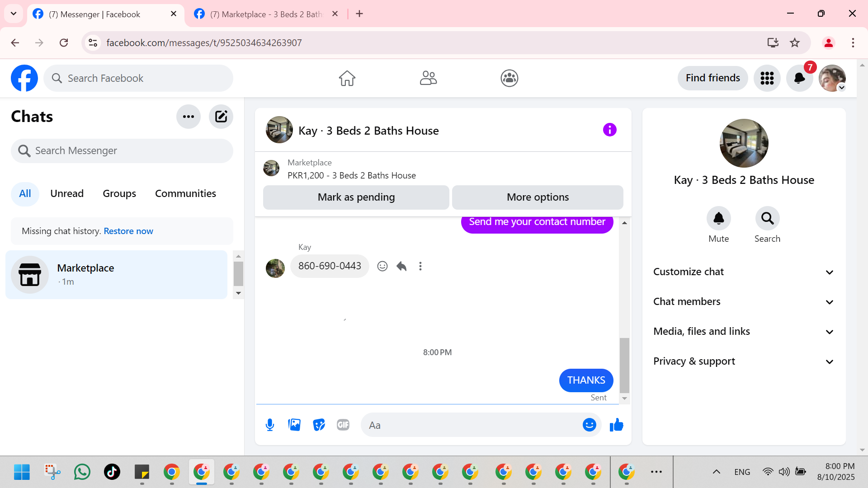
Task: Open conversation information purple icon
Action: pyautogui.click(x=609, y=130)
